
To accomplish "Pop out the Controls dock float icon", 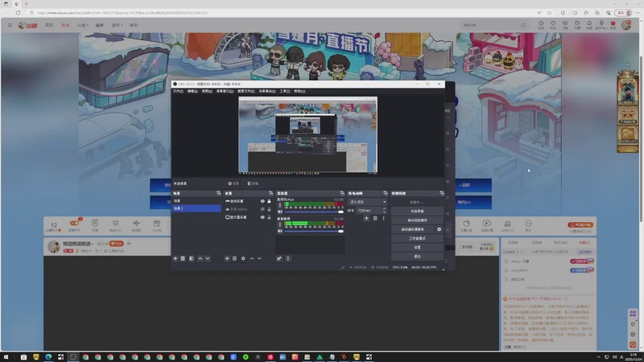I will [442, 193].
